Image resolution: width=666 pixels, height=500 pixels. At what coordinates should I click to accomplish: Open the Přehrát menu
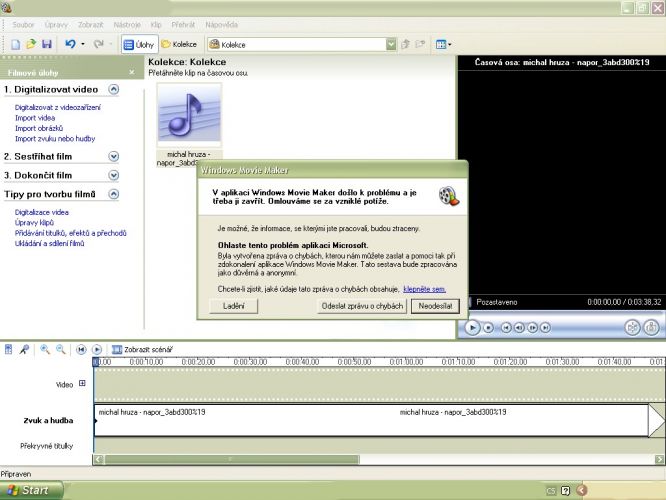click(x=183, y=25)
